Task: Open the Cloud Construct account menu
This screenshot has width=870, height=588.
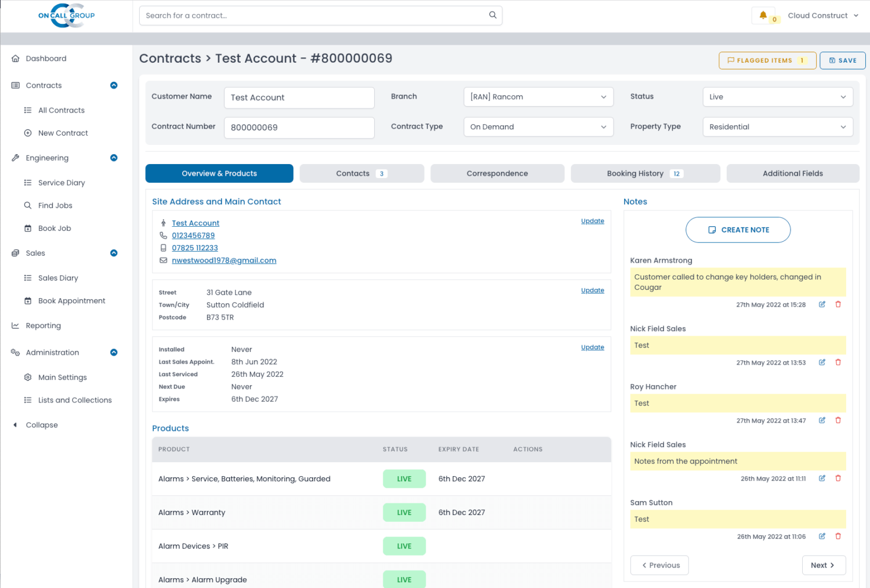Action: (822, 16)
